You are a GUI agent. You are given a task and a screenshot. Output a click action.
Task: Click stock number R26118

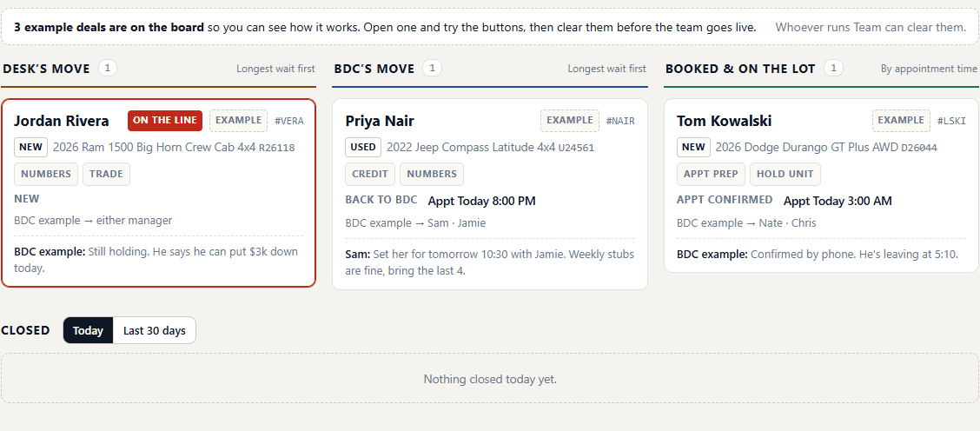point(277,149)
